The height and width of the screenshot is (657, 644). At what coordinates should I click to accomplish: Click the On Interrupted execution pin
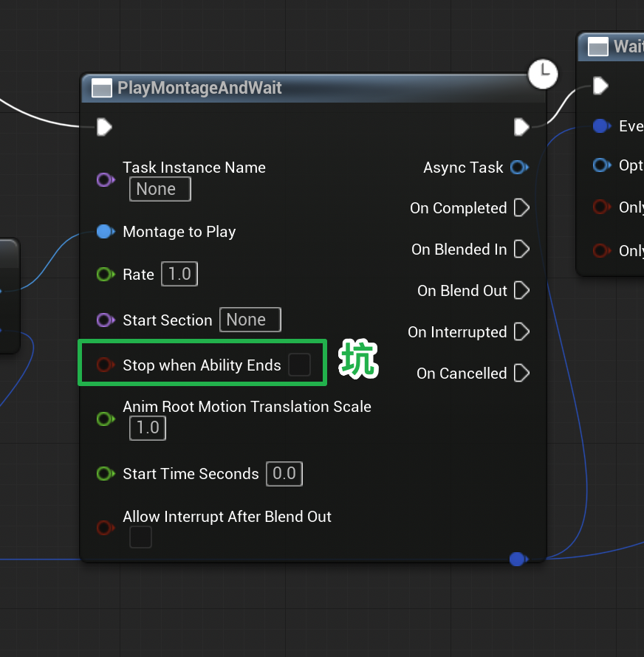521,332
